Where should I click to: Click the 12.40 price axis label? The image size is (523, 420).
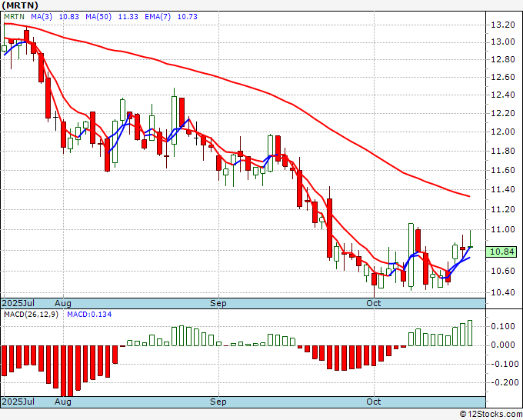click(x=503, y=95)
